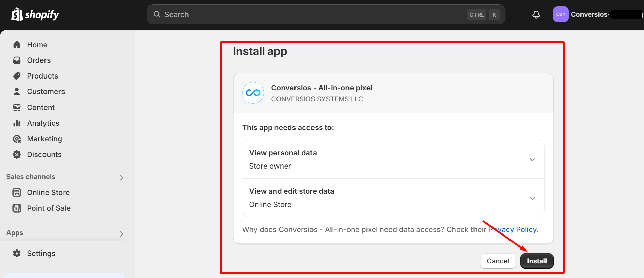Click the Conversios infinity app logo
Screen dimensions: 644x278
pos(253,93)
